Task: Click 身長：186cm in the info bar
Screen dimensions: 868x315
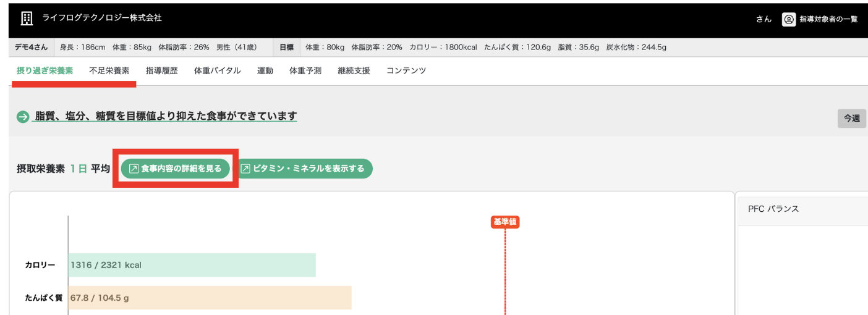Action: [83, 47]
